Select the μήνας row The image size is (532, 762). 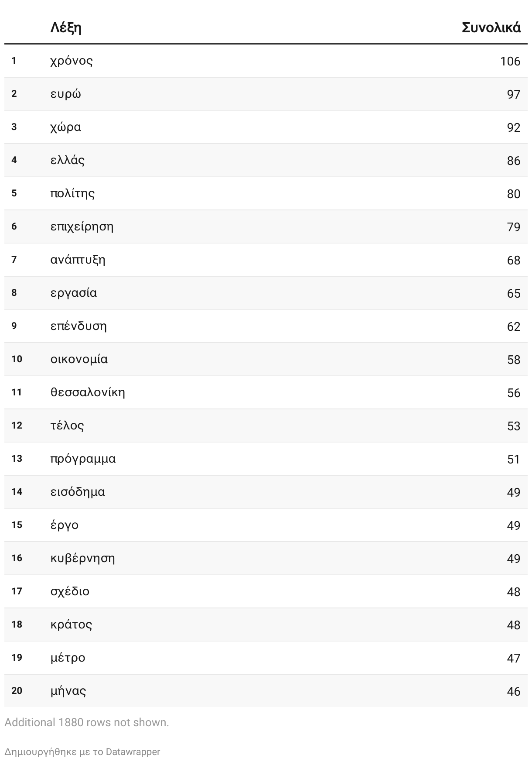pyautogui.click(x=266, y=691)
